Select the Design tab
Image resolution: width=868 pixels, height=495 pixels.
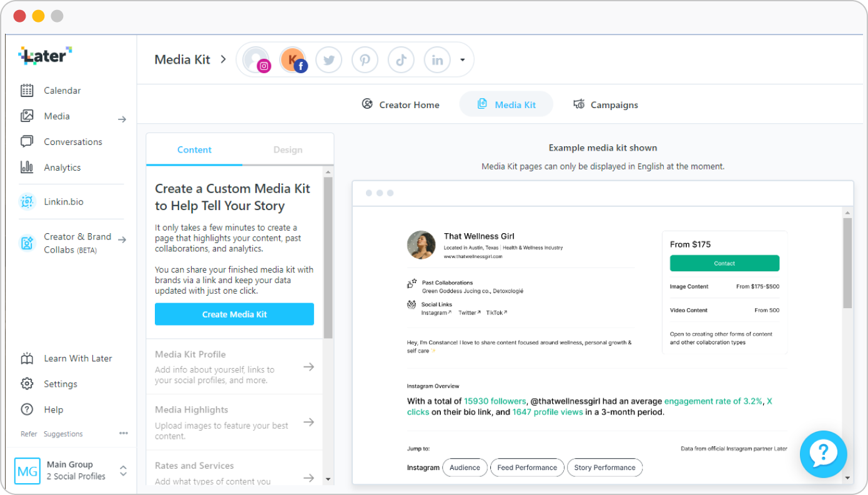tap(288, 150)
